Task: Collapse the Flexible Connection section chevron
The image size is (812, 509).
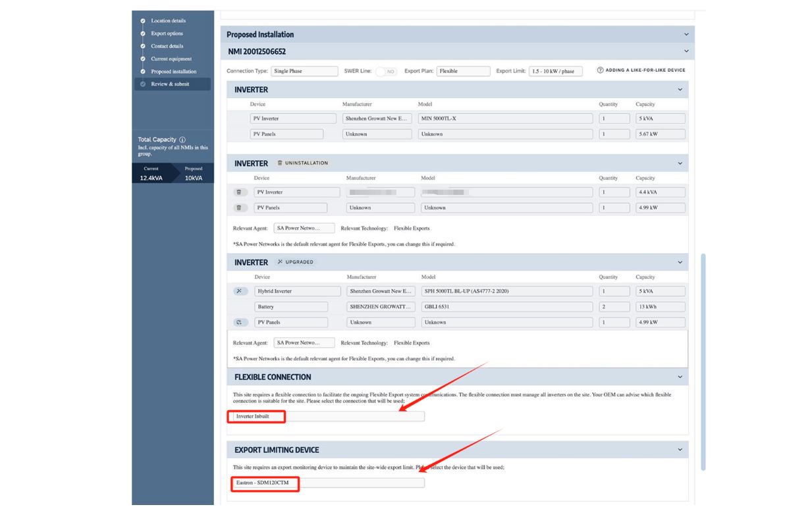Action: pyautogui.click(x=680, y=377)
